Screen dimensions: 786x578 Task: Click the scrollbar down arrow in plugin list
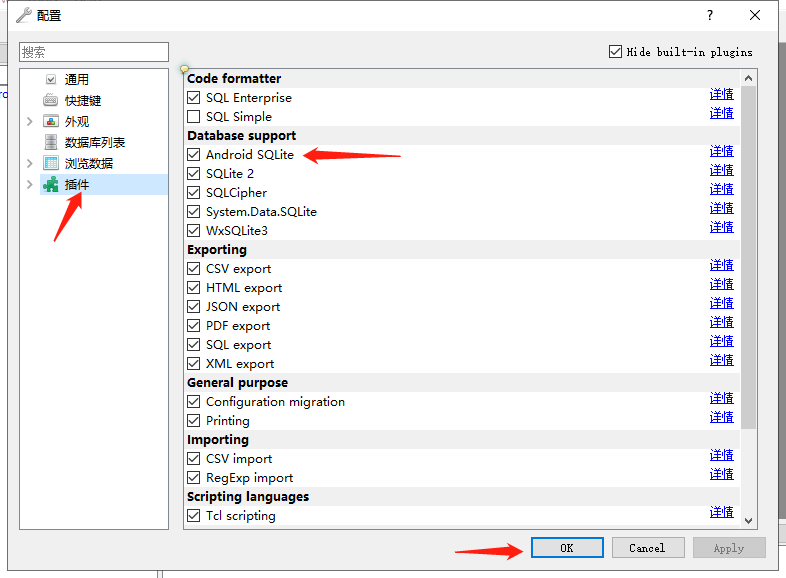point(748,520)
